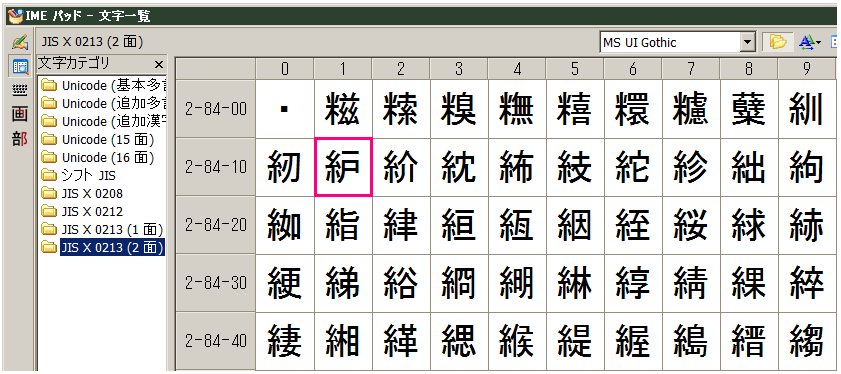Viewport: 841px width, 374px height.
Task: Select Unicode (16 面) category
Action: pyautogui.click(x=98, y=158)
